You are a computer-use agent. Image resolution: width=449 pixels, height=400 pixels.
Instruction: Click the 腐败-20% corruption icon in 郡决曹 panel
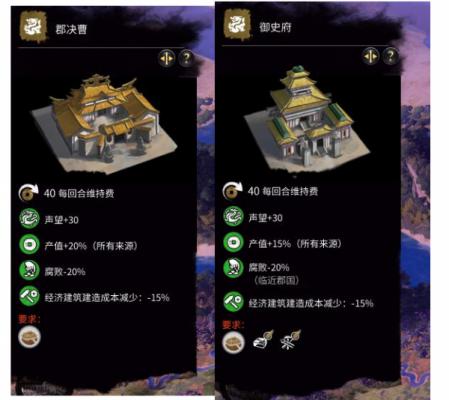pyautogui.click(x=29, y=270)
